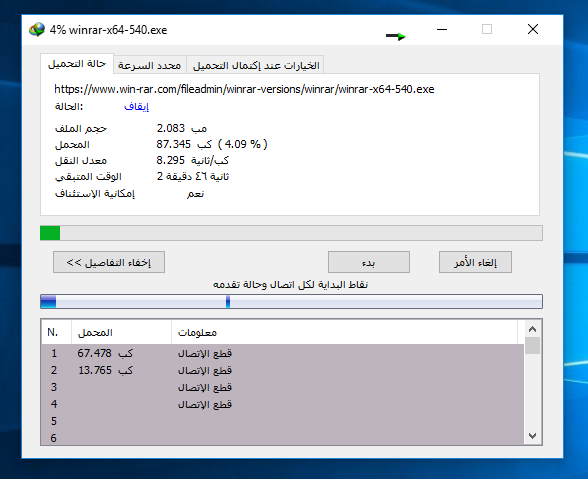
Task: Click the بدء start button
Action: 369,262
